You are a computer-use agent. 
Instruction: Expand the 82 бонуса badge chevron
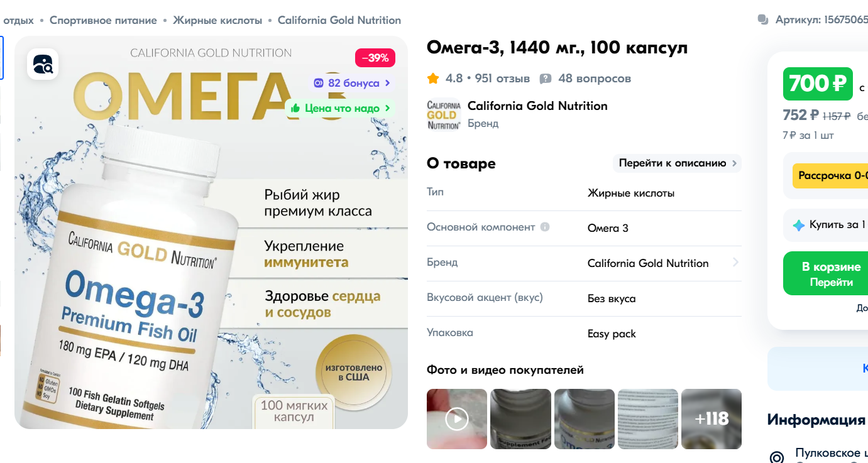[387, 83]
